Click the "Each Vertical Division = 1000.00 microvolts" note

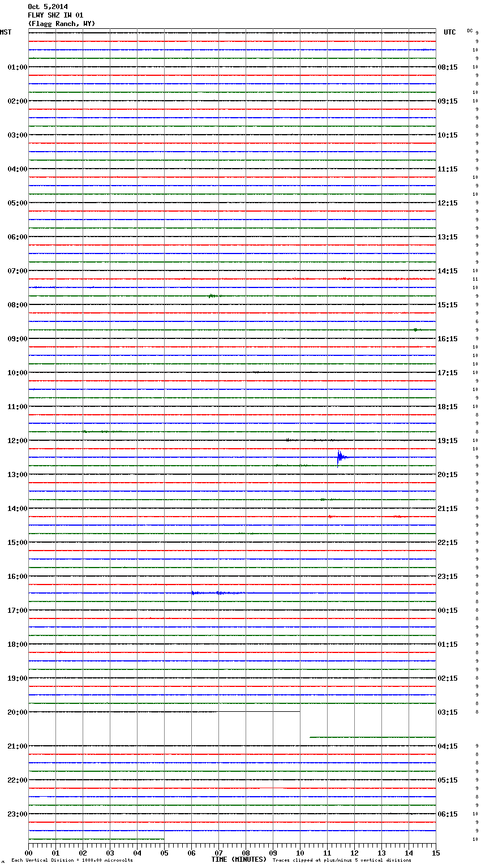[72, 861]
